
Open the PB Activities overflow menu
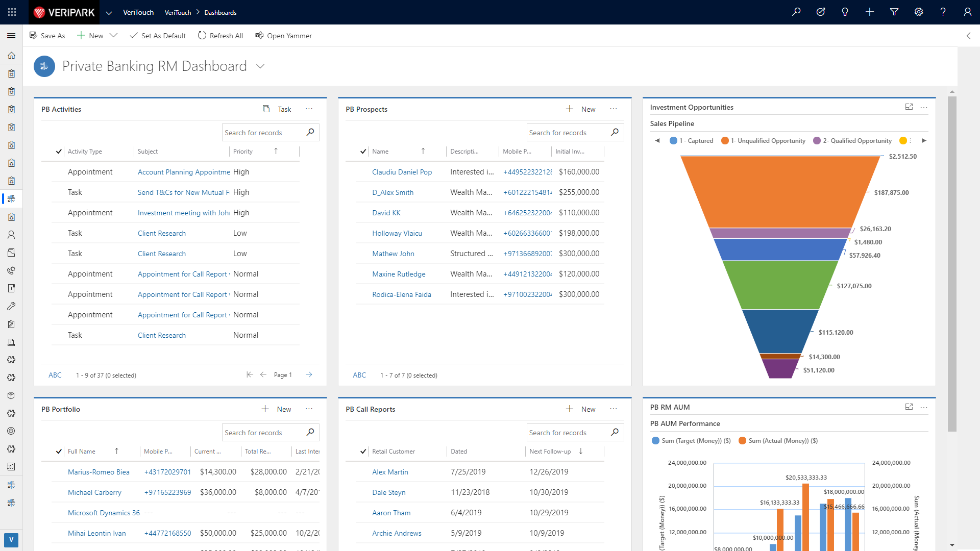point(309,109)
